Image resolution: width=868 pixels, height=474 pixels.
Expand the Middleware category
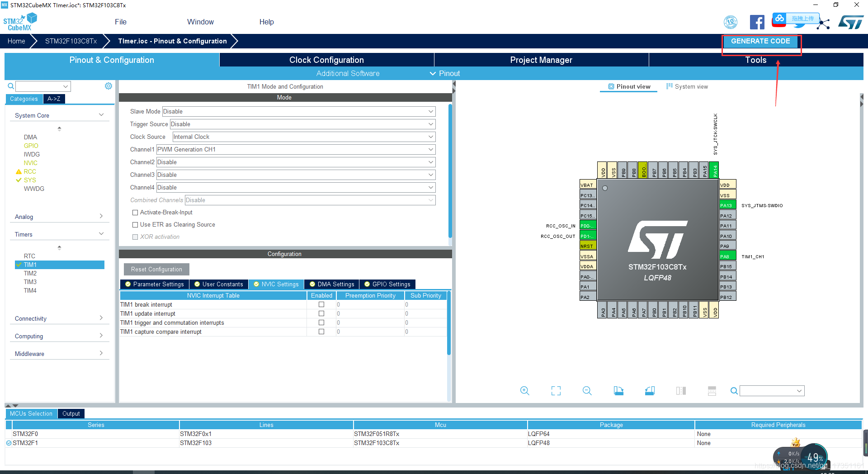point(59,354)
